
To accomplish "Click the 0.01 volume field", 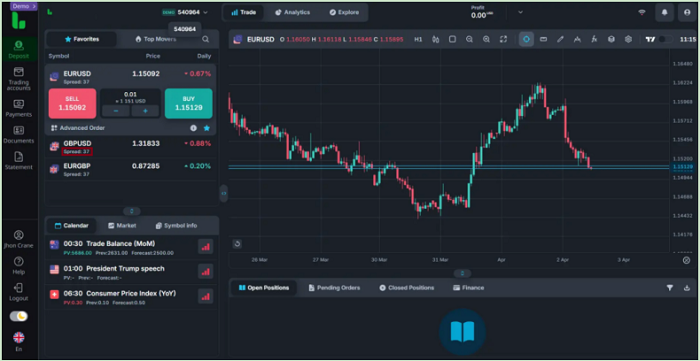I will pyautogui.click(x=130, y=95).
